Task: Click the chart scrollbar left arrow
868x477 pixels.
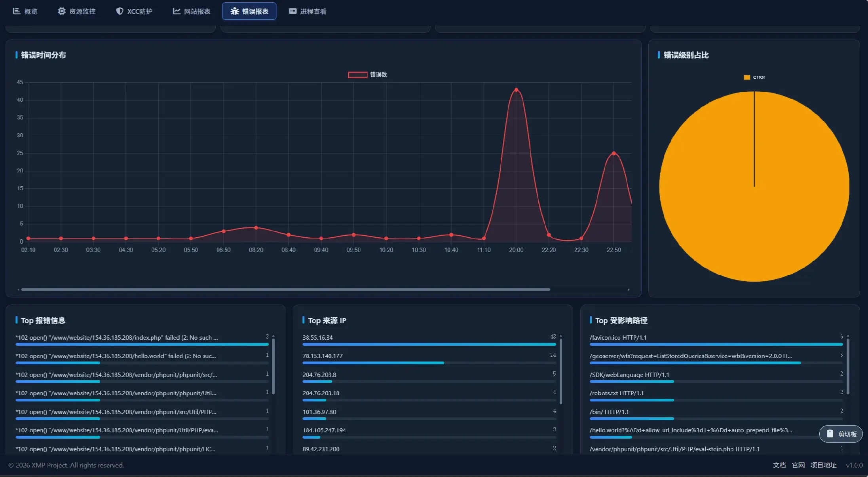Action: (x=18, y=290)
